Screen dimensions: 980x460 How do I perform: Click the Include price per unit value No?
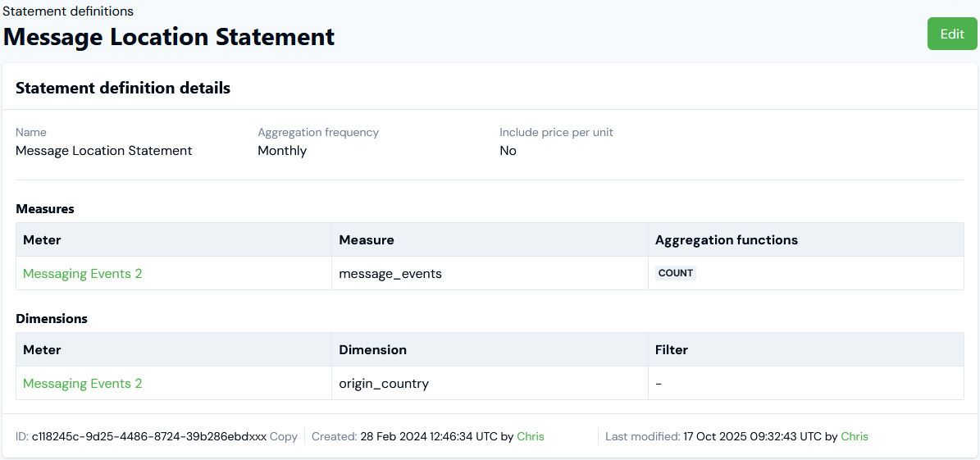(x=508, y=151)
